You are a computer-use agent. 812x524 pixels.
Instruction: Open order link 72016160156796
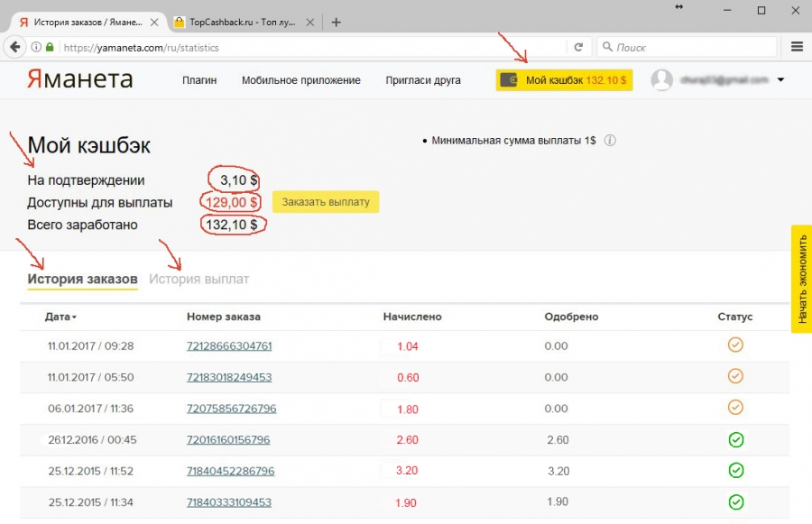tap(228, 439)
